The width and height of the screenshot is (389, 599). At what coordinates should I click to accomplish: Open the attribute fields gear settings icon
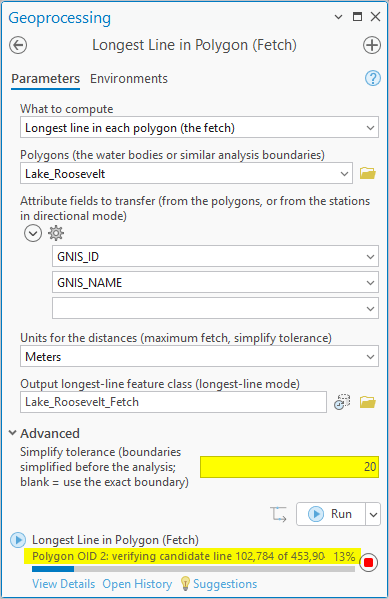[56, 233]
